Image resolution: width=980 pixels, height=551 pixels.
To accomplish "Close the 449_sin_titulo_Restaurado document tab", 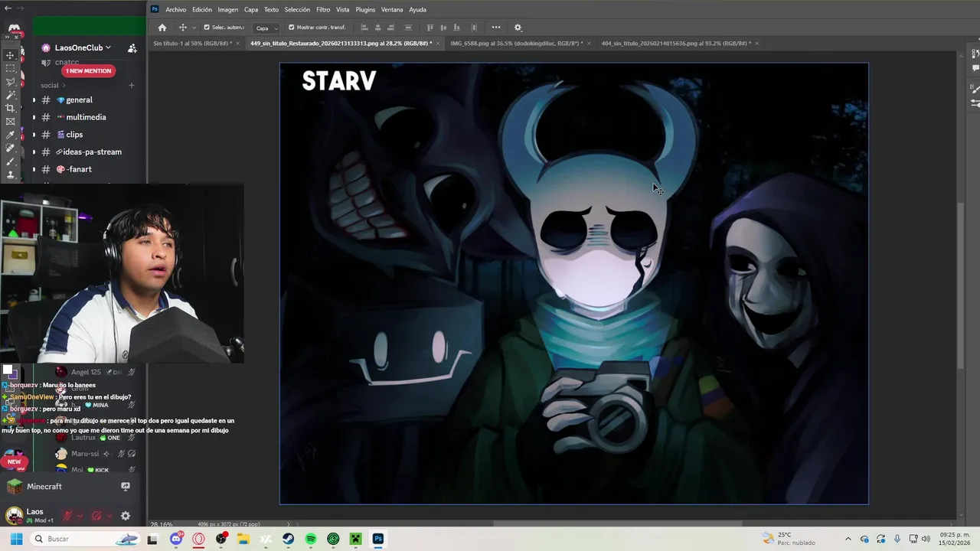I will coord(438,44).
